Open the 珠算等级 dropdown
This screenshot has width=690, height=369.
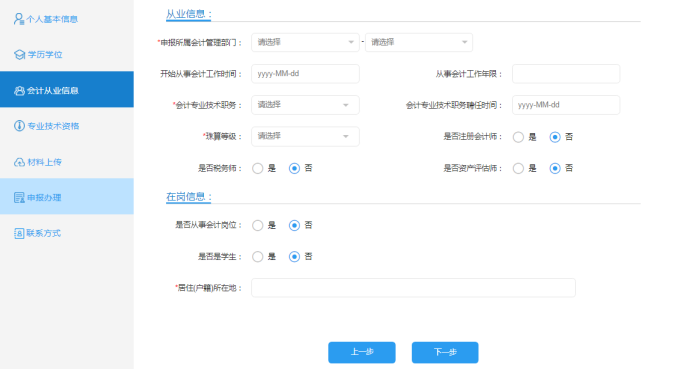(305, 136)
